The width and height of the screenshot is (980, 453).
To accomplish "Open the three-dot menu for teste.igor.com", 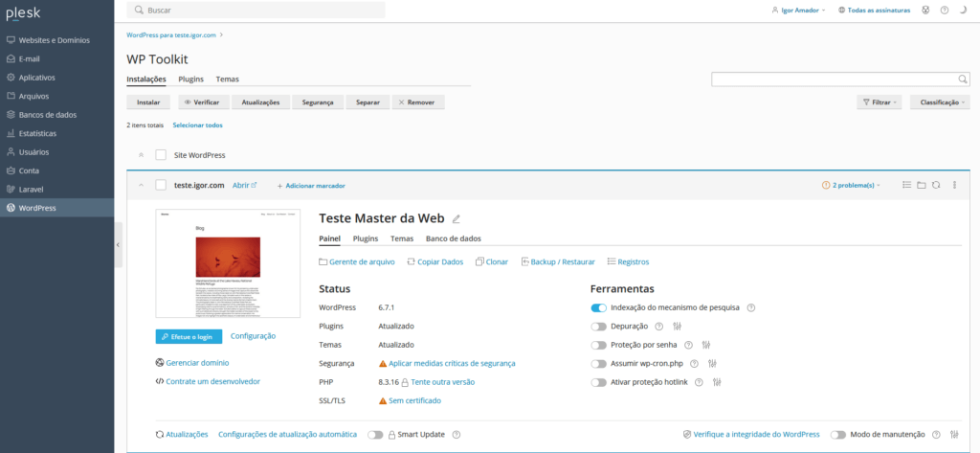I will pos(954,185).
